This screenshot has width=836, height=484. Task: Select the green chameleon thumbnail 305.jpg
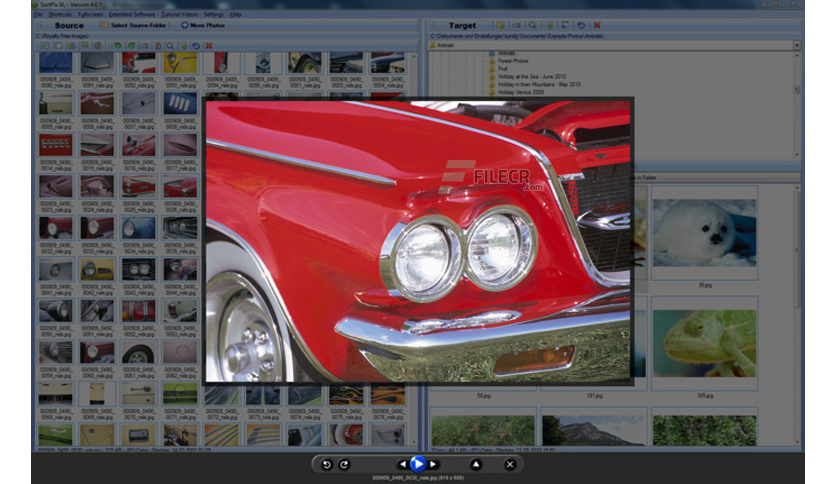[704, 343]
